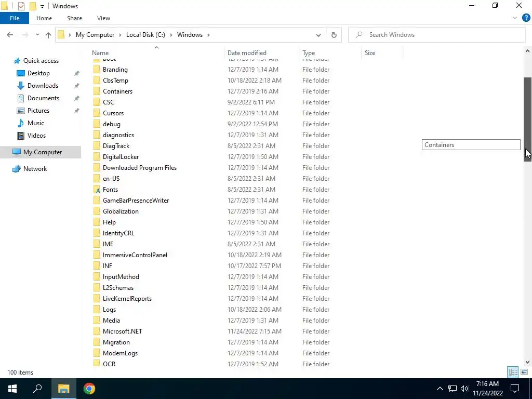532x399 pixels.
Task: Switch to the View ribbon tab
Action: (103, 18)
